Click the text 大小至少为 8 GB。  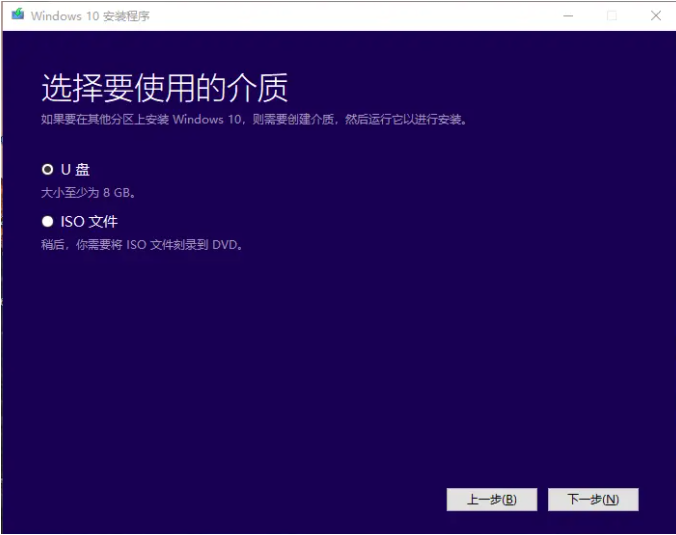pos(88,193)
